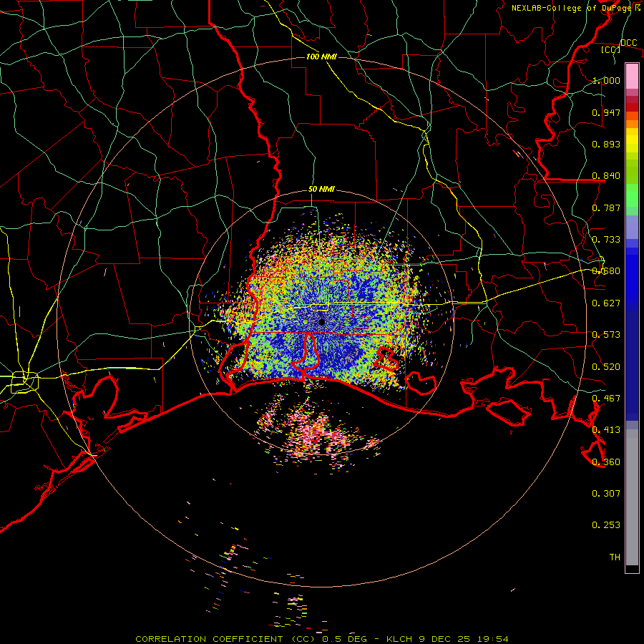Click the 1.000 value on the scale

pos(606,80)
